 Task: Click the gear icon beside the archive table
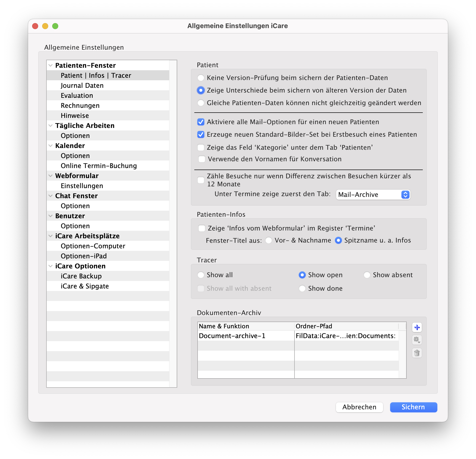coord(417,340)
